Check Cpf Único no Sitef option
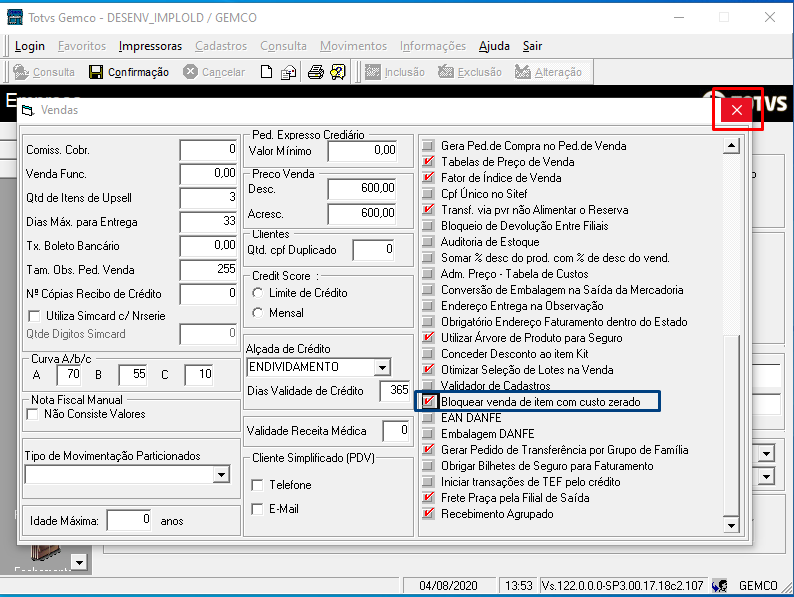794x597 pixels. (x=428, y=193)
